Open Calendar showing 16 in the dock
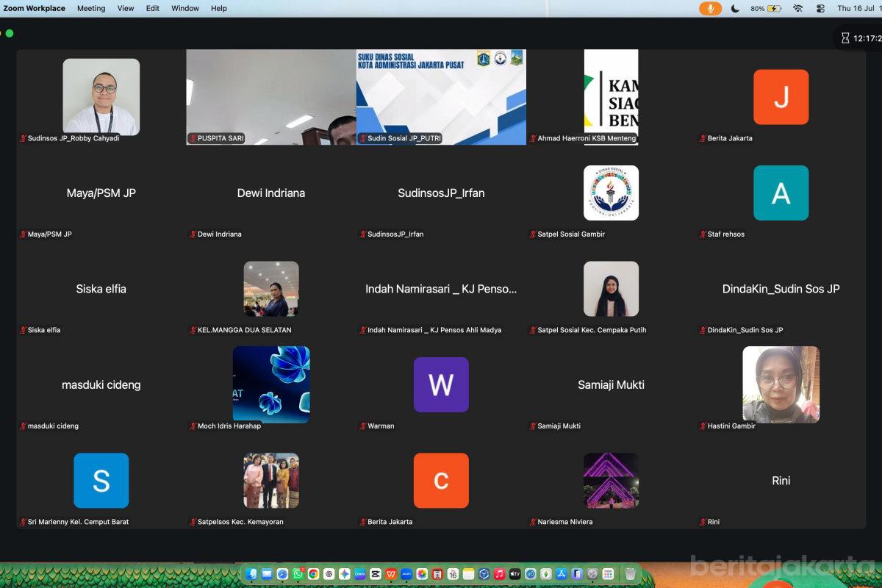This screenshot has height=588, width=882. point(453,573)
